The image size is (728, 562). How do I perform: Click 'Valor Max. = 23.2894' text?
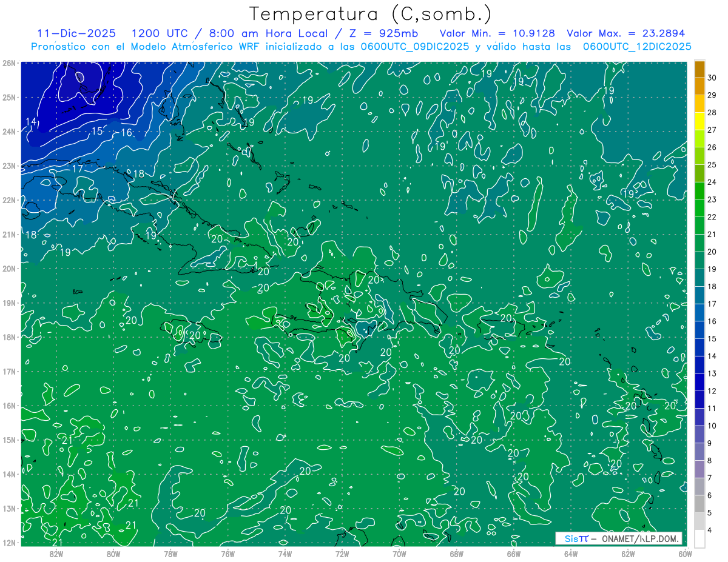(x=625, y=33)
